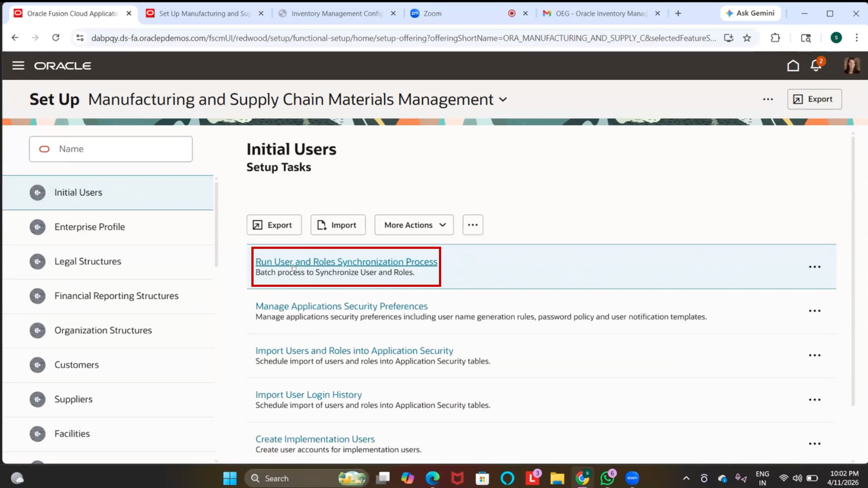Click the Customers functional area icon
The height and width of the screenshot is (488, 868).
click(x=38, y=365)
